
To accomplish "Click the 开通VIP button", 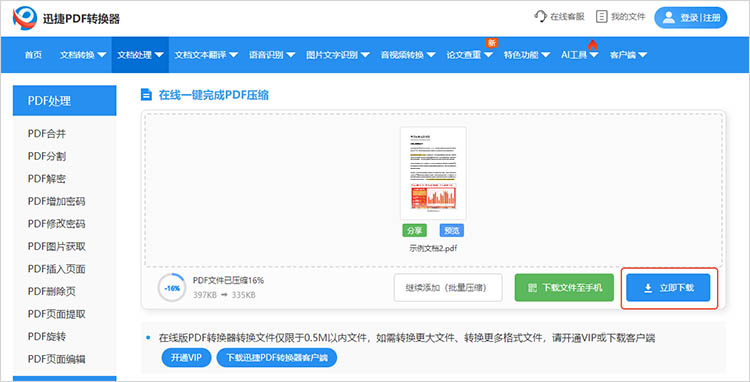I will tap(186, 358).
